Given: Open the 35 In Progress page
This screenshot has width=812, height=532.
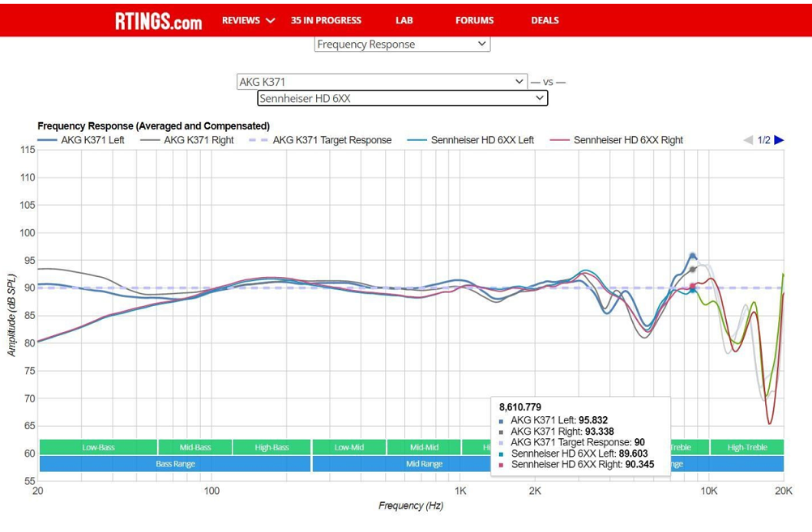Looking at the screenshot, I should coord(326,20).
